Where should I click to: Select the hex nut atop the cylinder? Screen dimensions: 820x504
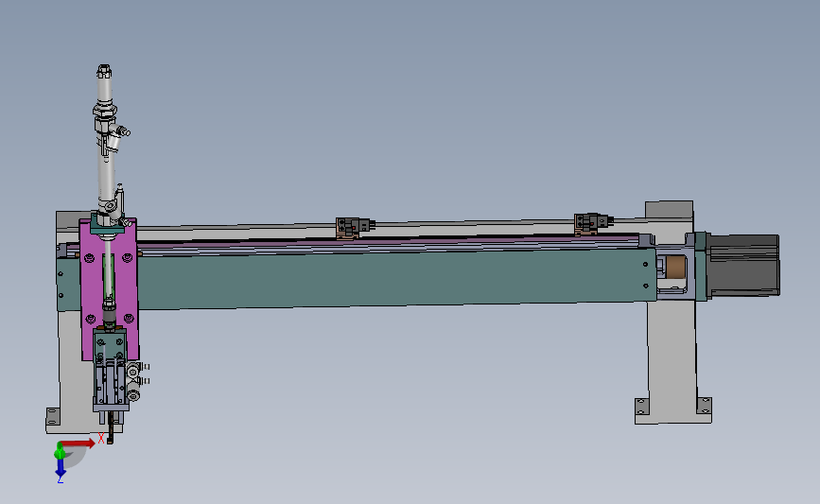104,71
